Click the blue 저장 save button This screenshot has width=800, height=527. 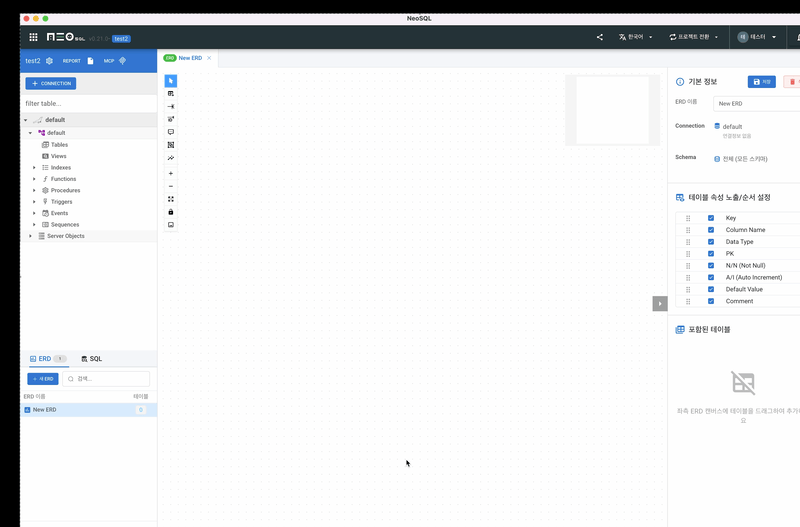pos(761,82)
